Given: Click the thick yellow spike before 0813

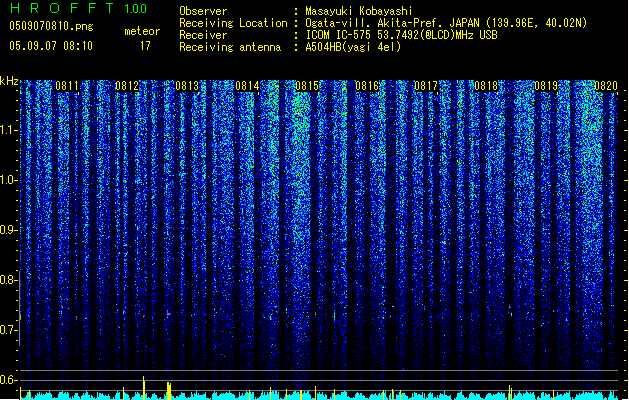Looking at the screenshot, I should (x=169, y=391).
